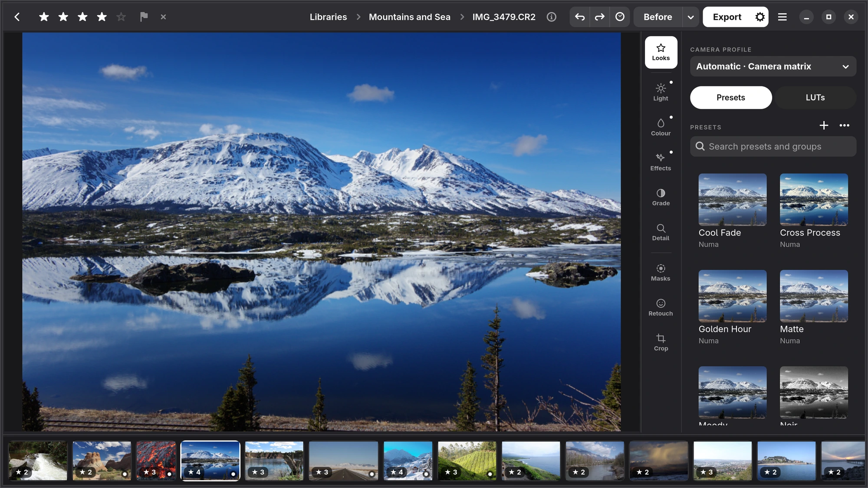
Task: Toggle the Before view
Action: 658,17
